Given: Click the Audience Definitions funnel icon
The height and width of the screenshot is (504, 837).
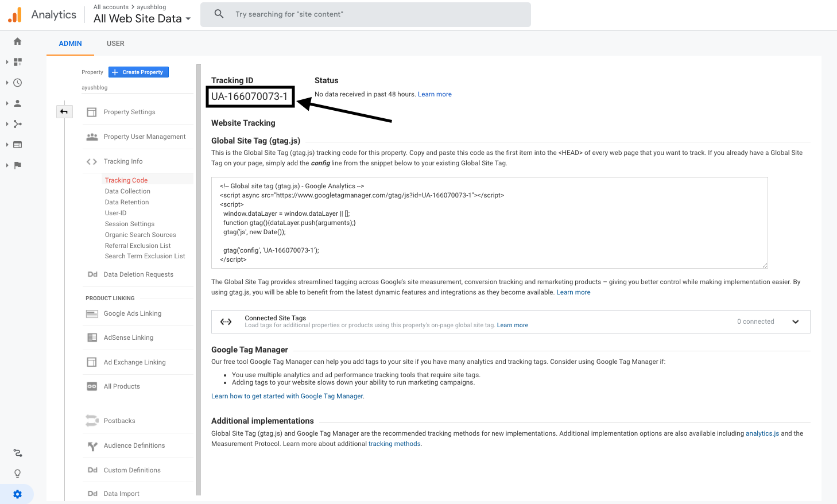Looking at the screenshot, I should pyautogui.click(x=92, y=446).
